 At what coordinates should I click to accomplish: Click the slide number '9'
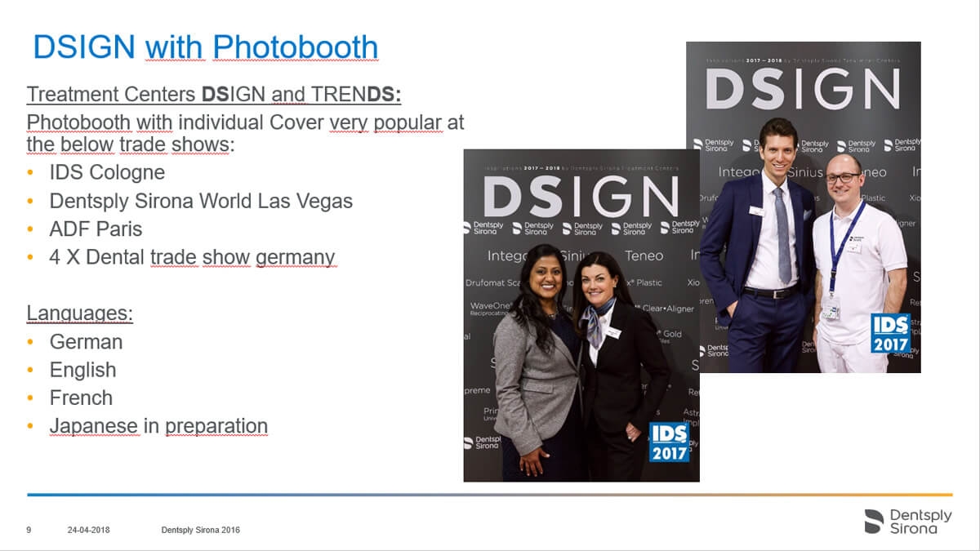(29, 530)
